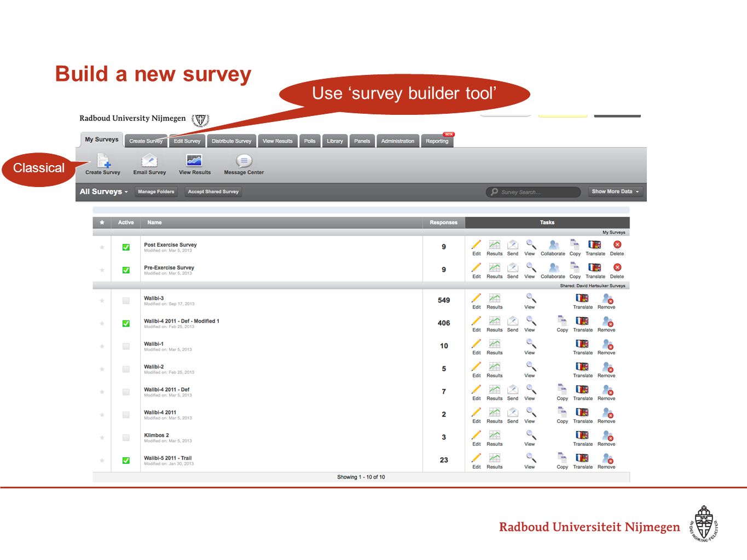The width and height of the screenshot is (747, 560).
Task: Switch to My Surveys tab
Action: [102, 139]
